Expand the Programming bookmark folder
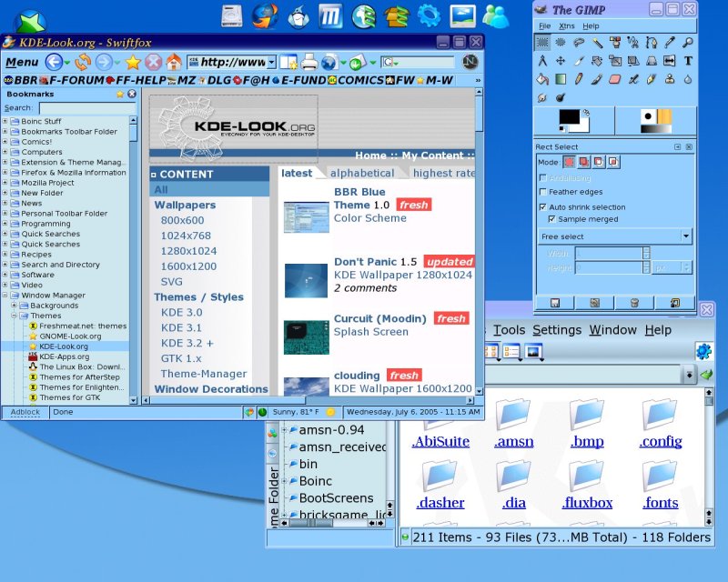728x582 pixels. pos(5,223)
